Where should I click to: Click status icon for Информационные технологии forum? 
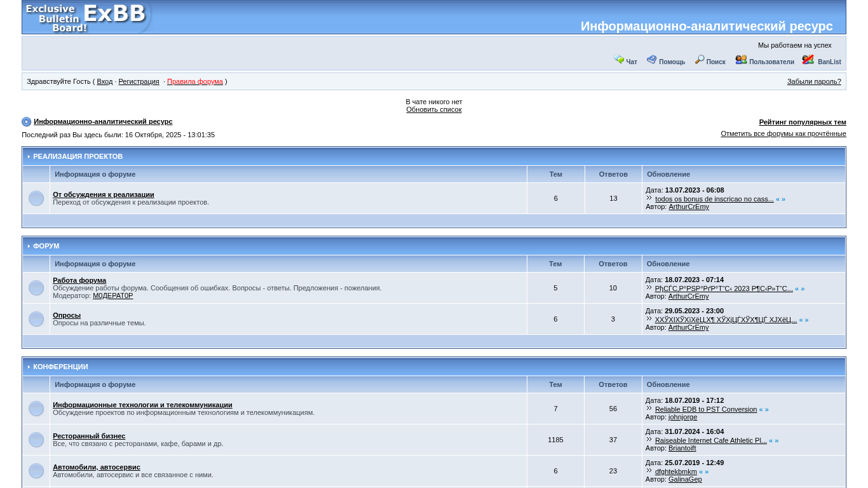(36, 409)
